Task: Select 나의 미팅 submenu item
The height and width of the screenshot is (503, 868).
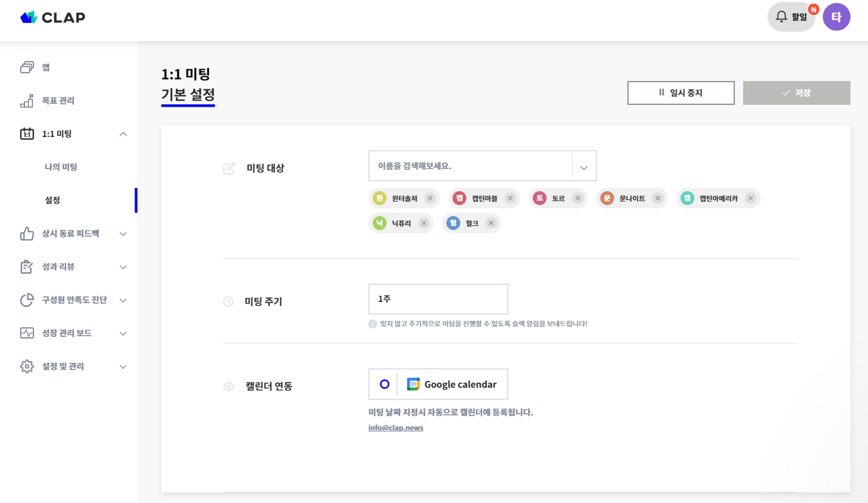Action: [x=61, y=167]
